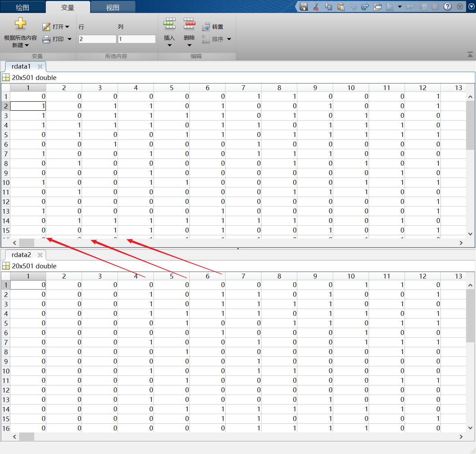476x454 pixels.
Task: Click the rdata1 '20x501 double' label
Action: tap(34, 77)
